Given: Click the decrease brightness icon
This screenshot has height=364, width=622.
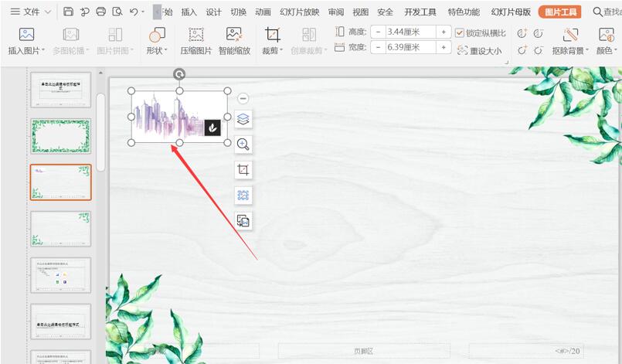Looking at the screenshot, I should pyautogui.click(x=539, y=50).
